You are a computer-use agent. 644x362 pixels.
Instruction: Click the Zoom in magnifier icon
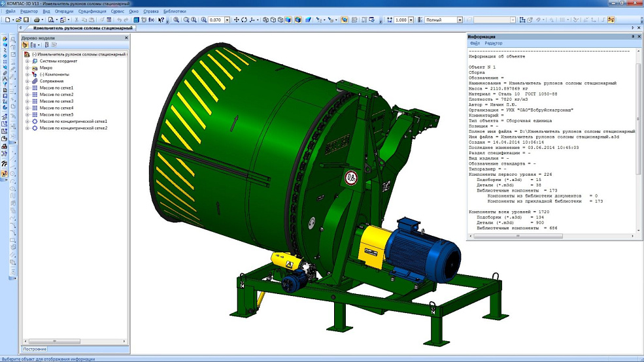pos(176,20)
